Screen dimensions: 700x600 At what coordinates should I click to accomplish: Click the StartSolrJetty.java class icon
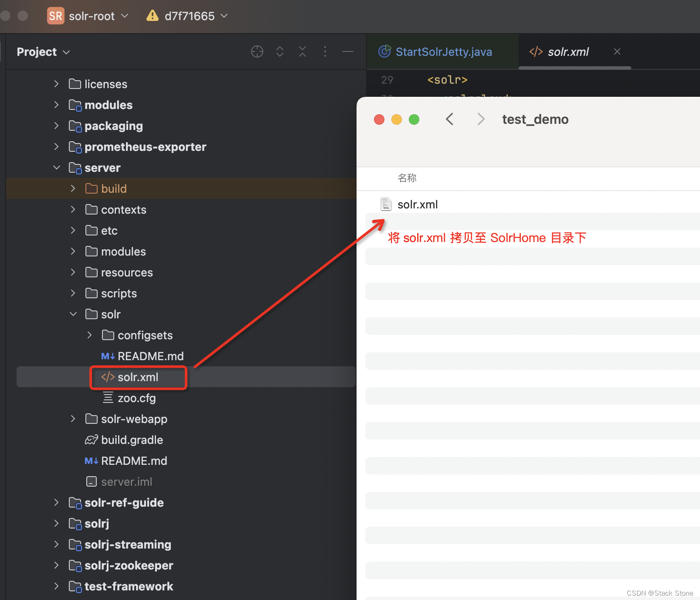(384, 51)
